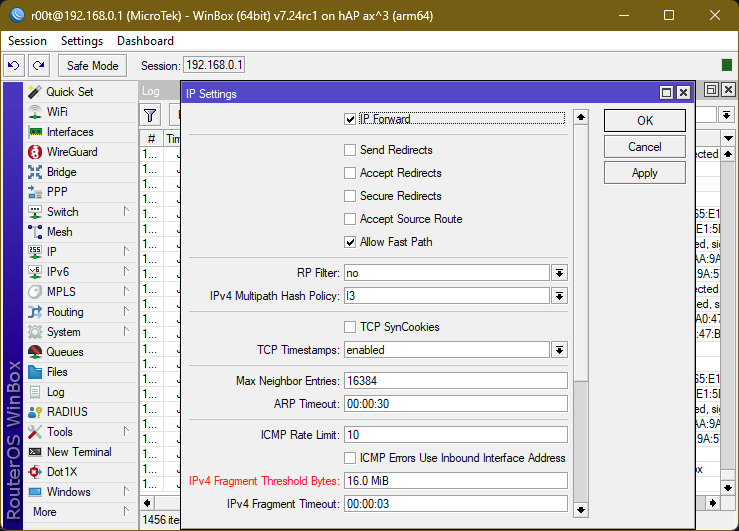The width and height of the screenshot is (739, 531).
Task: Click IP Settings scrollbar down arrow
Action: click(x=581, y=510)
